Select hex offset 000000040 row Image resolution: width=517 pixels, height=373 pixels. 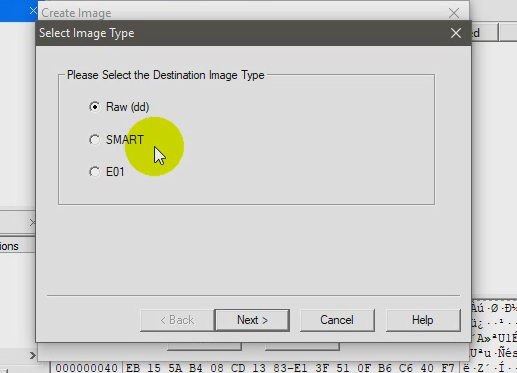click(87, 368)
